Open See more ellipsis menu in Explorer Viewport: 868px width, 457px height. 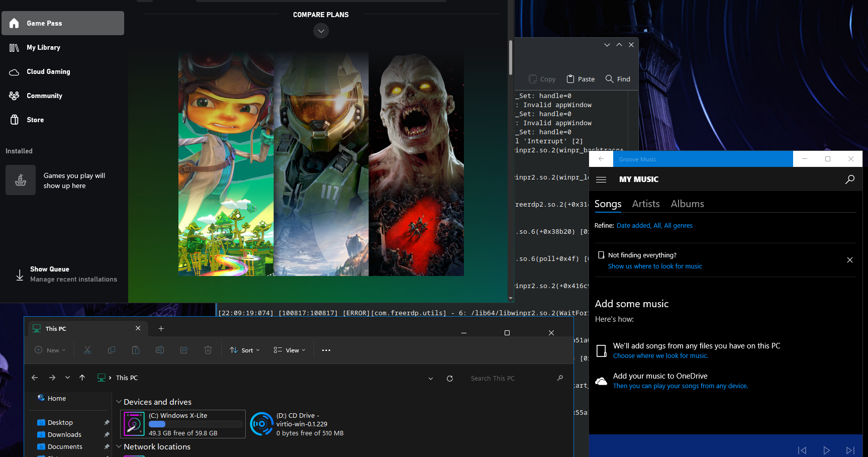click(326, 350)
